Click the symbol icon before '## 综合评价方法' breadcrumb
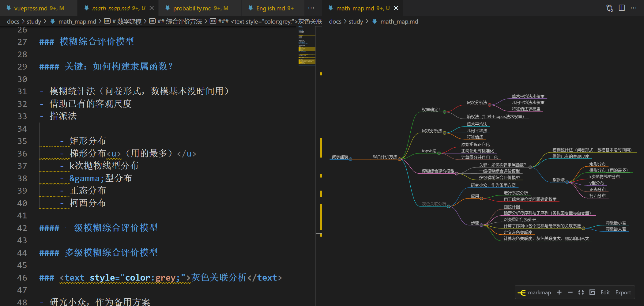The image size is (644, 306). coord(152,21)
